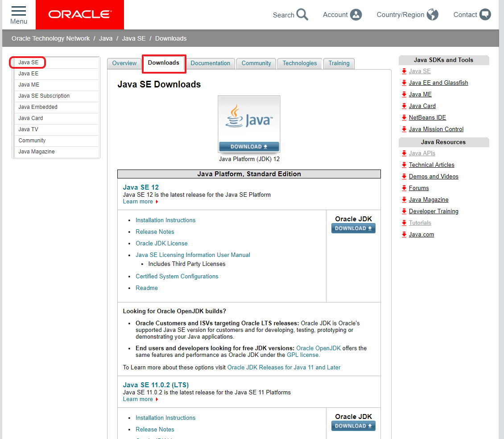Select the Downloads tab
This screenshot has width=504, height=439.
click(x=164, y=63)
